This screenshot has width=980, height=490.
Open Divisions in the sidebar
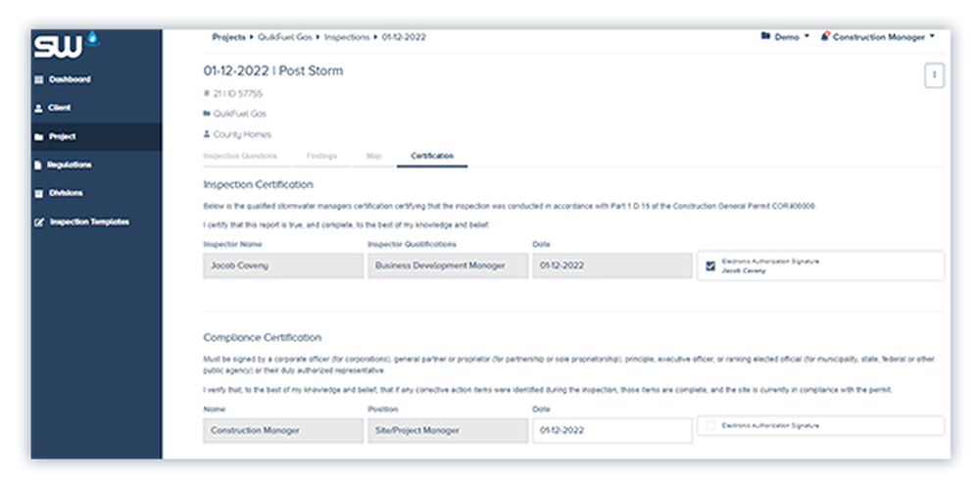66,193
